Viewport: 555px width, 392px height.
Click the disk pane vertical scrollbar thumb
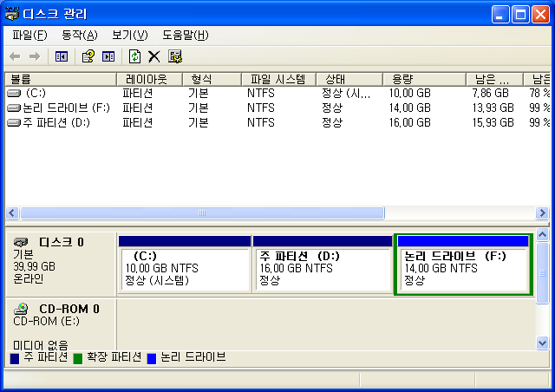[542, 272]
